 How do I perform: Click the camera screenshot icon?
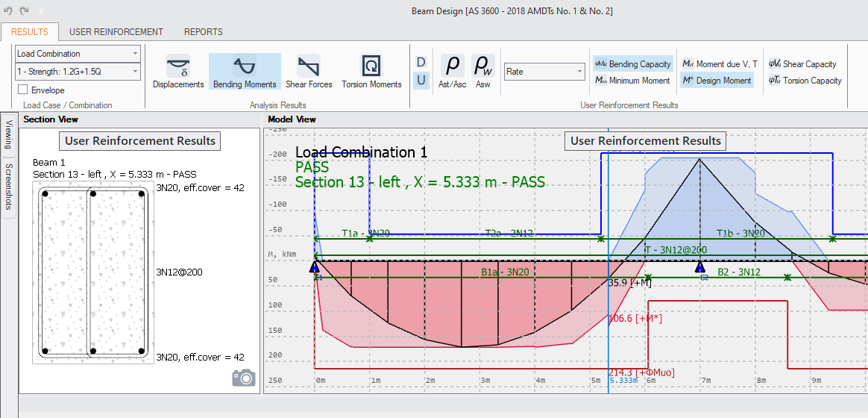(244, 378)
